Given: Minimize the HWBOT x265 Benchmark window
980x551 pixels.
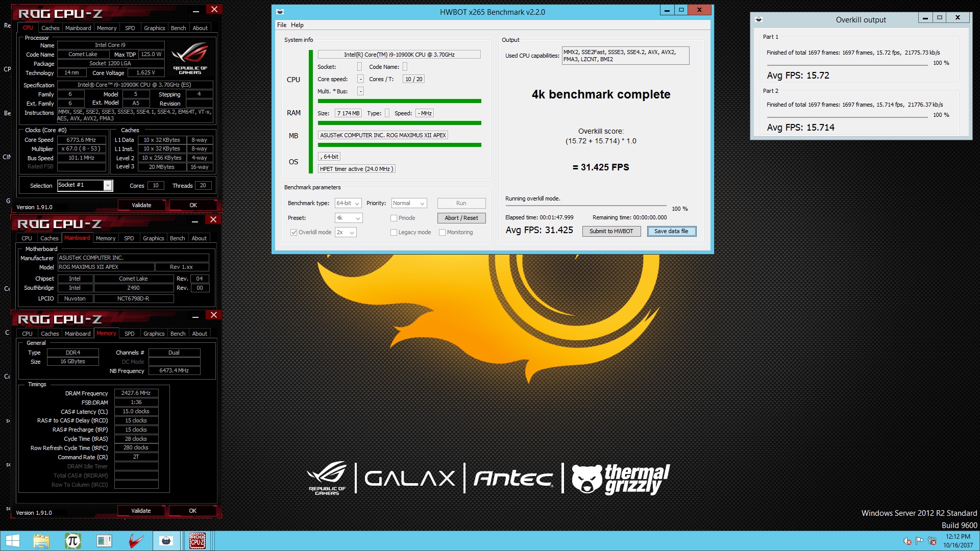Looking at the screenshot, I should pyautogui.click(x=667, y=10).
